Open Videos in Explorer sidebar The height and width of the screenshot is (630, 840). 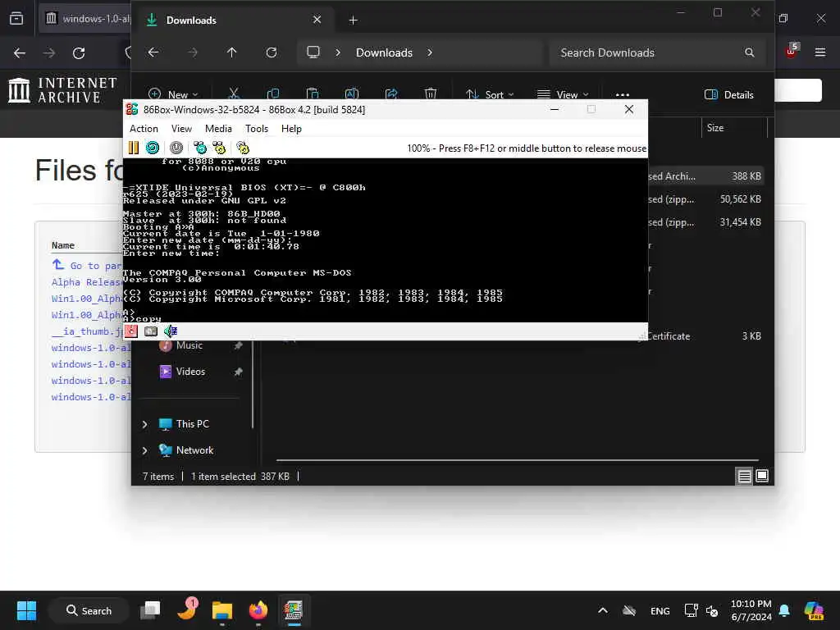tap(190, 372)
